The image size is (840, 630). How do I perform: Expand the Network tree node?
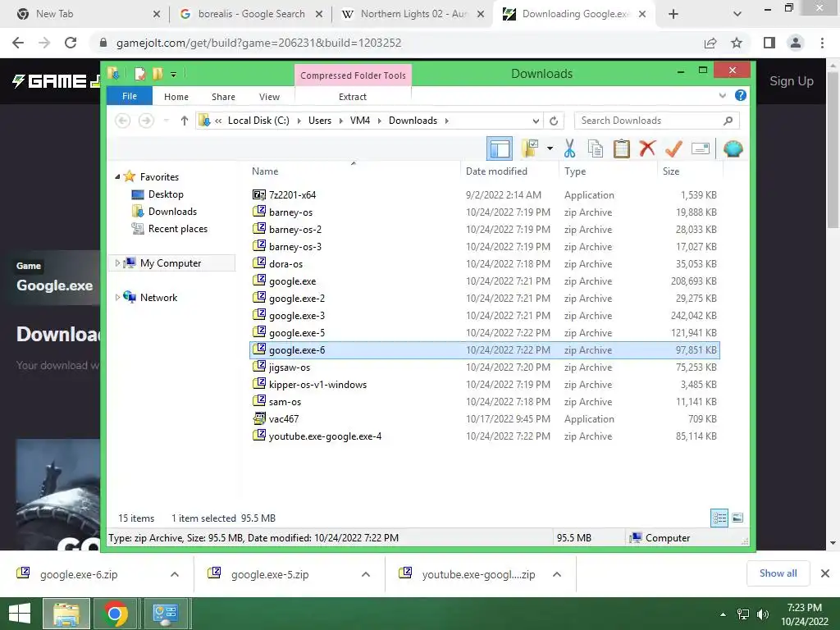click(117, 297)
